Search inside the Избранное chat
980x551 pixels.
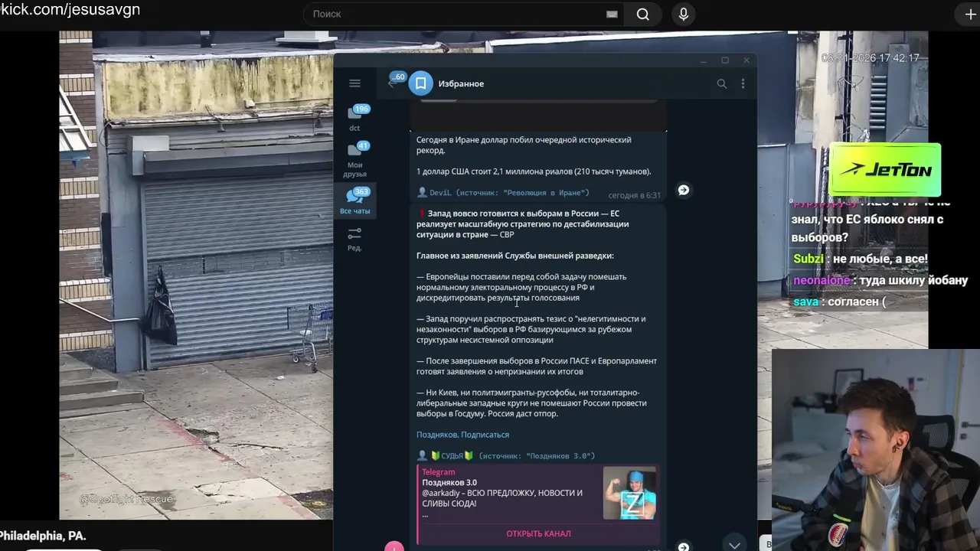pos(721,83)
